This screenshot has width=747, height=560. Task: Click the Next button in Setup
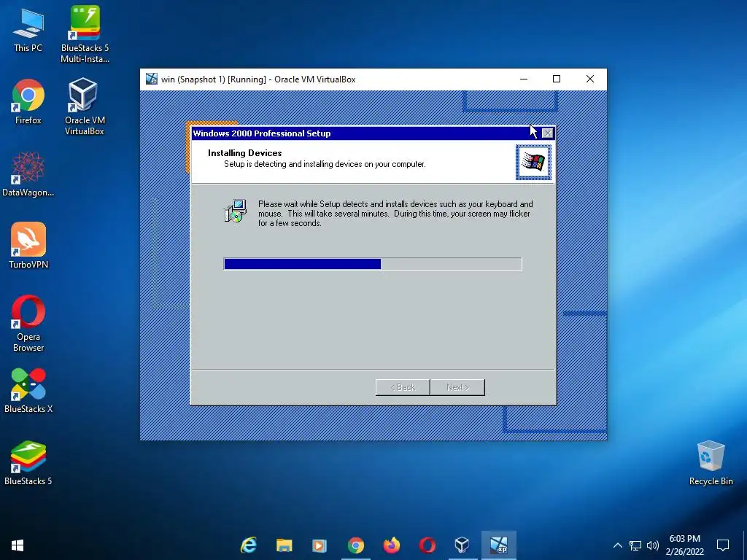(x=457, y=387)
